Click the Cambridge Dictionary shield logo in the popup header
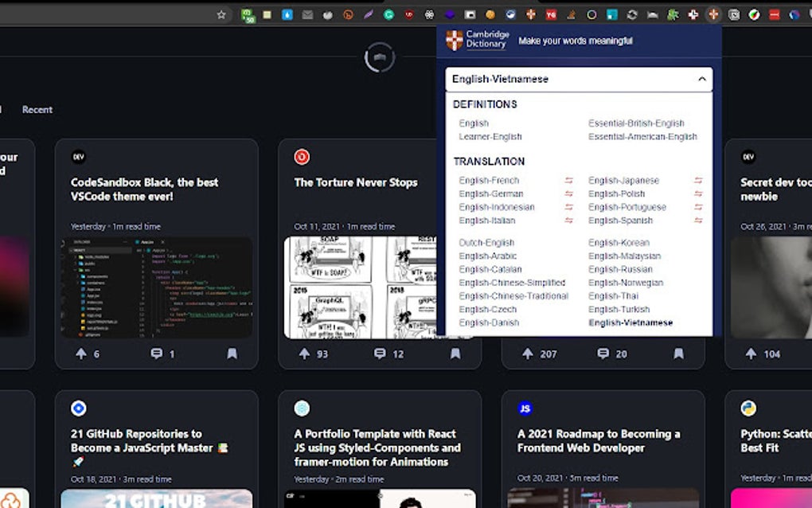The height and width of the screenshot is (508, 812). pos(454,38)
